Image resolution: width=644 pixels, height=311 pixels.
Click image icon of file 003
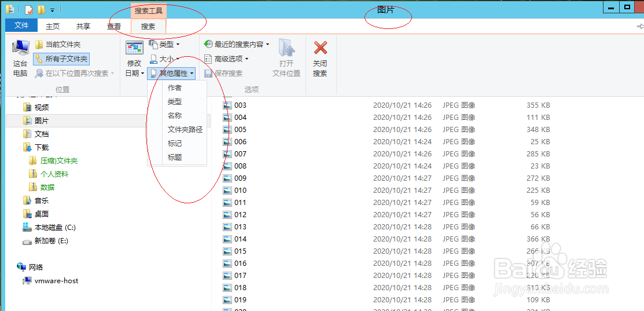227,105
